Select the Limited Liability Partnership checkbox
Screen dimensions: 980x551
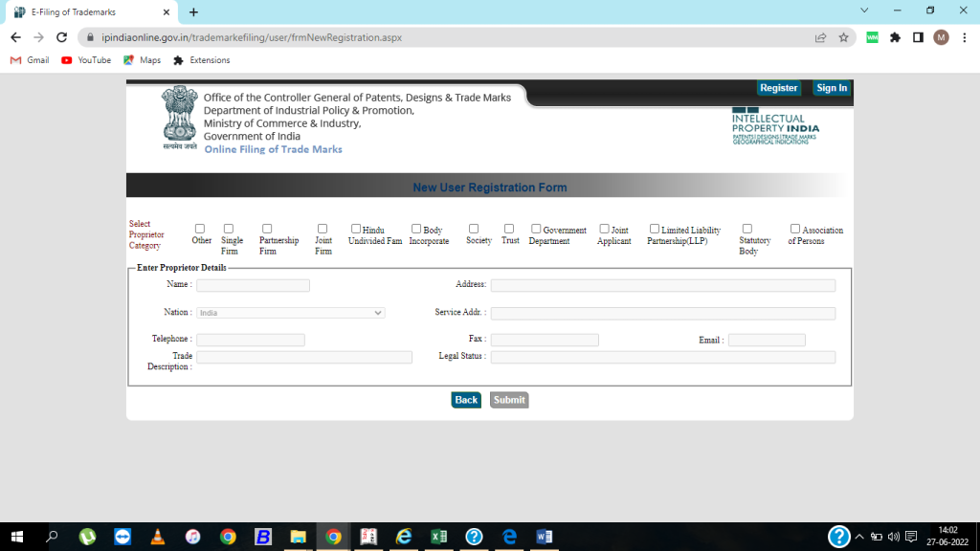click(x=655, y=229)
